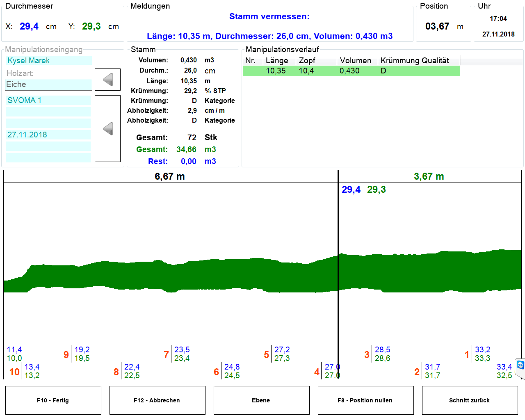Click the Ebene button
This screenshot has height=420, width=525.
tap(261, 400)
